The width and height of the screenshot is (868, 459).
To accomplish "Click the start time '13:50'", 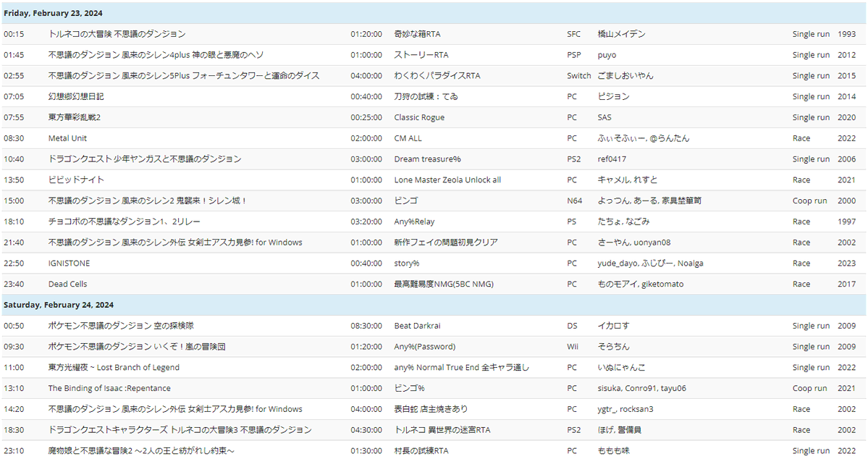I will click(14, 180).
